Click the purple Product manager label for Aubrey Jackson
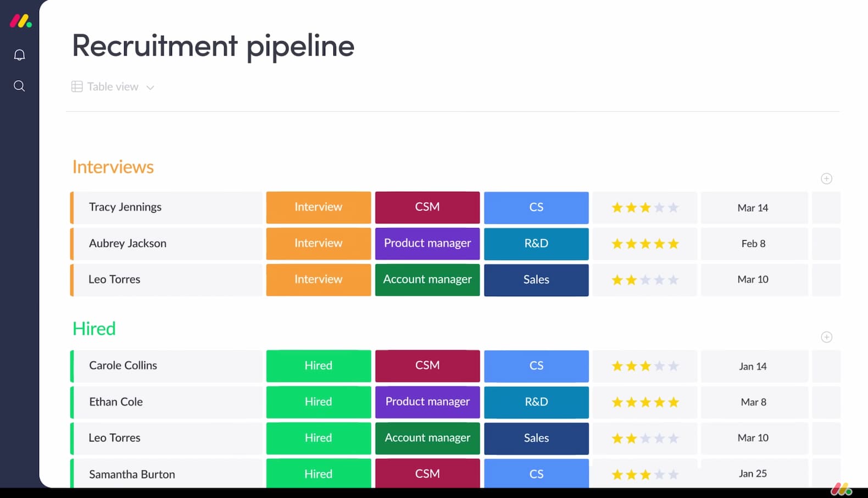The height and width of the screenshot is (498, 868). (427, 244)
